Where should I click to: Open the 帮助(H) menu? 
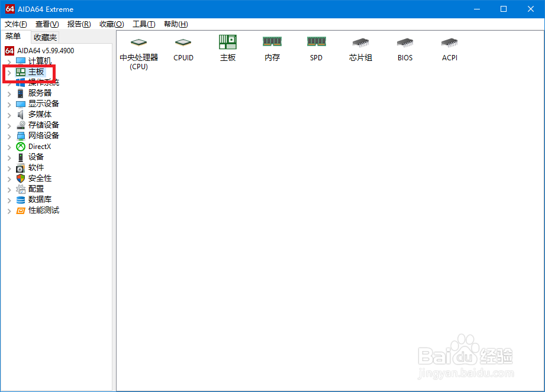[x=176, y=24]
